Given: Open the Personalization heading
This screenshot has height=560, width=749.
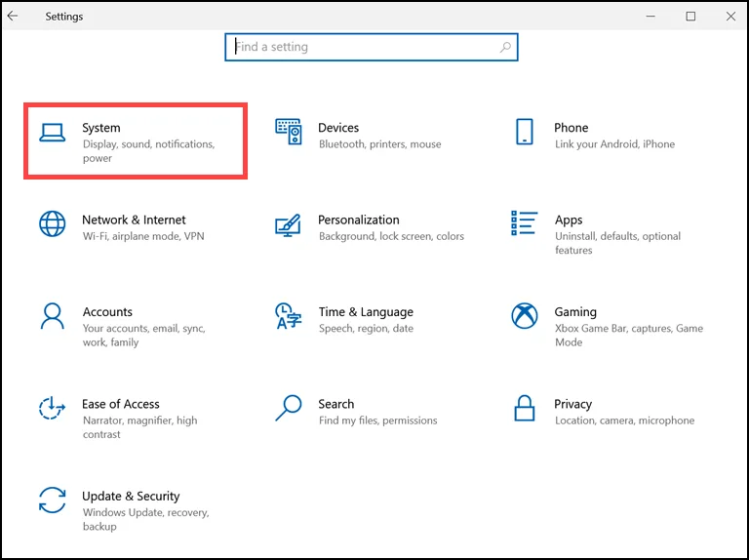Looking at the screenshot, I should click(358, 220).
